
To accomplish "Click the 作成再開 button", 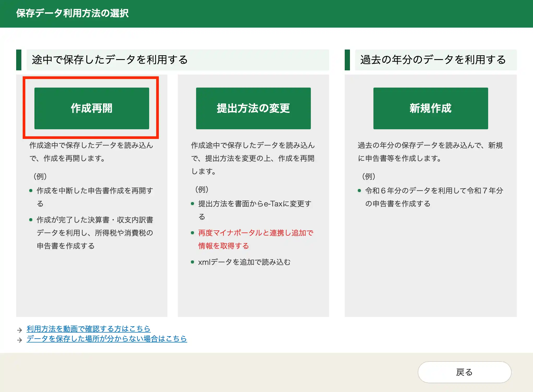I will 92,108.
